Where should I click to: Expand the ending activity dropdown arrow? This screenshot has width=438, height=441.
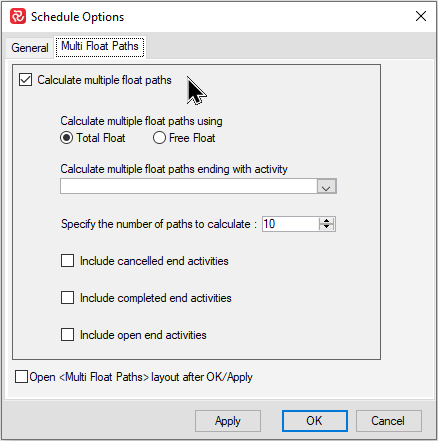coord(326,186)
